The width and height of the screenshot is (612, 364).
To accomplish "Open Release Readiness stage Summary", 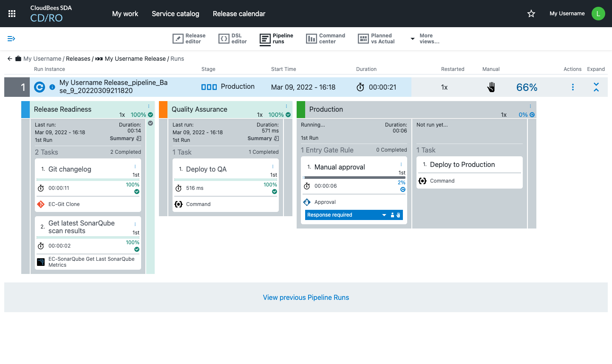I will click(125, 138).
